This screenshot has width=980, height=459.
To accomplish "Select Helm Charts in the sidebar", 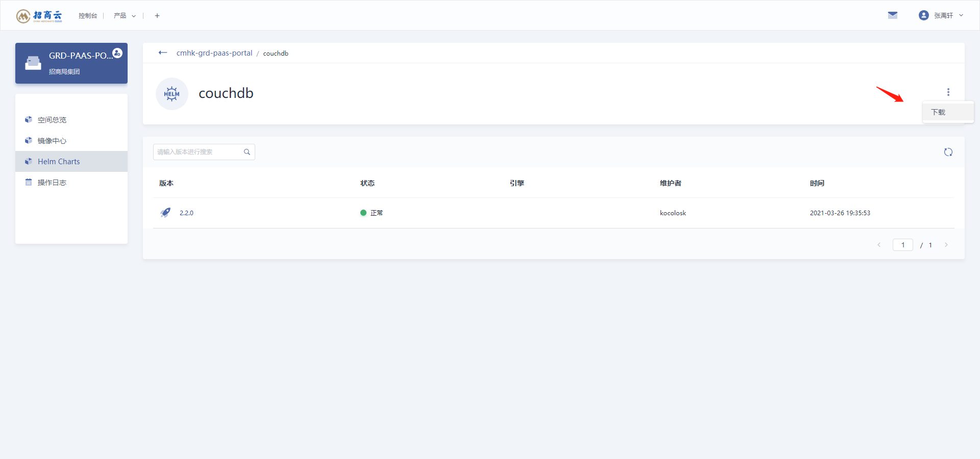I will [x=71, y=162].
